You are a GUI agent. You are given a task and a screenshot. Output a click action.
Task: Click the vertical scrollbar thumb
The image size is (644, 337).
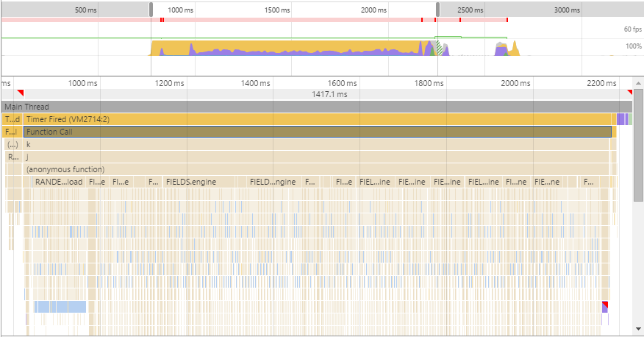coord(638,145)
